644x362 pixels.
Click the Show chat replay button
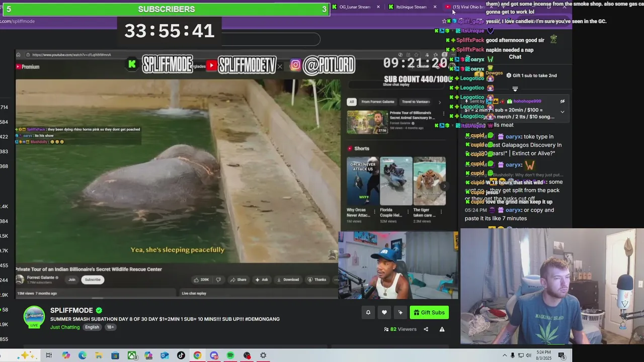396,84
